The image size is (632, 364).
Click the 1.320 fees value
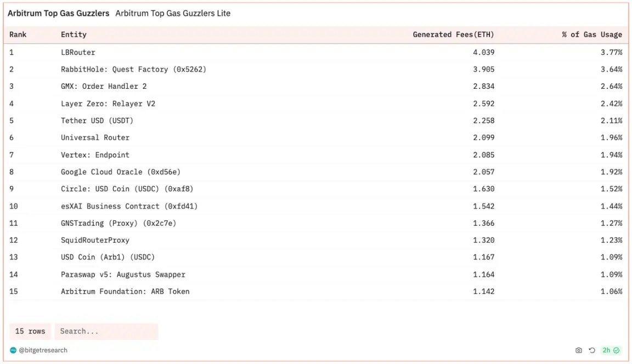click(x=484, y=240)
